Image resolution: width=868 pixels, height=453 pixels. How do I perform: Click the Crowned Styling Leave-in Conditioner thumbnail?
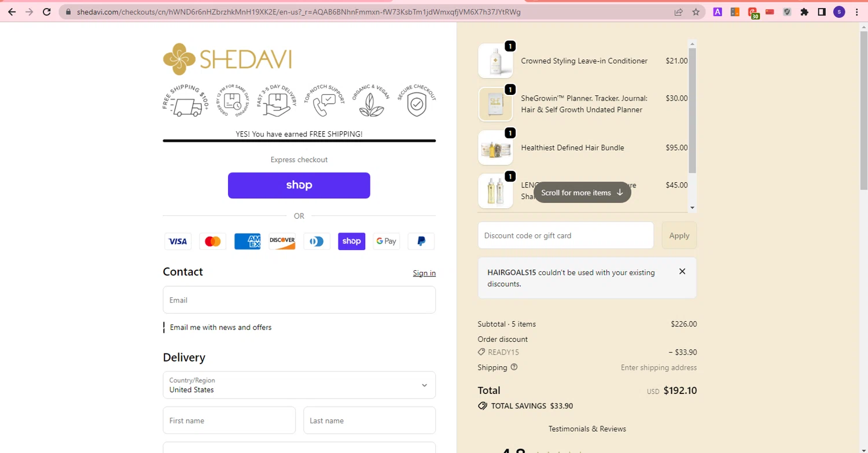[495, 61]
